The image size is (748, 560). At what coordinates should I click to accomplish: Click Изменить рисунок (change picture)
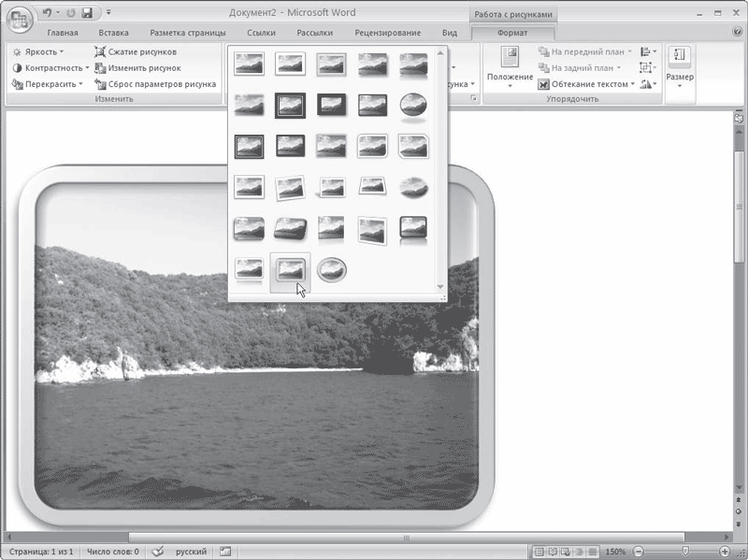point(137,67)
